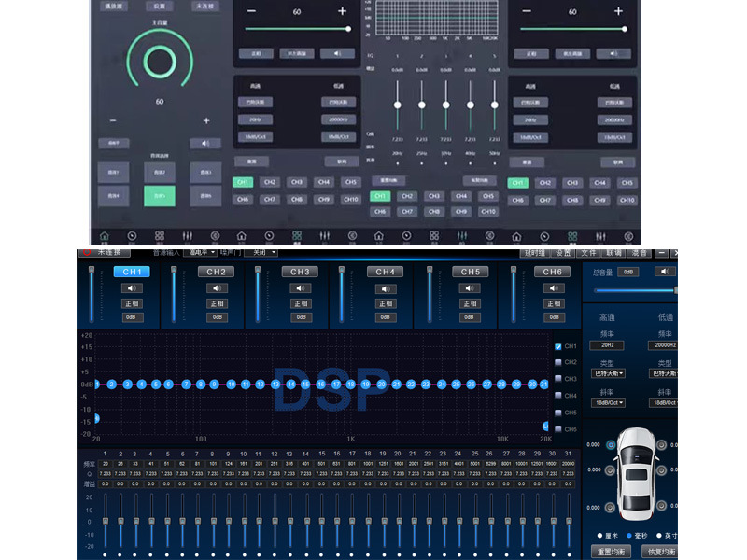Image resolution: width=747 pixels, height=560 pixels.
Task: Open the 音源输入 source dropdown
Action: [x=200, y=252]
